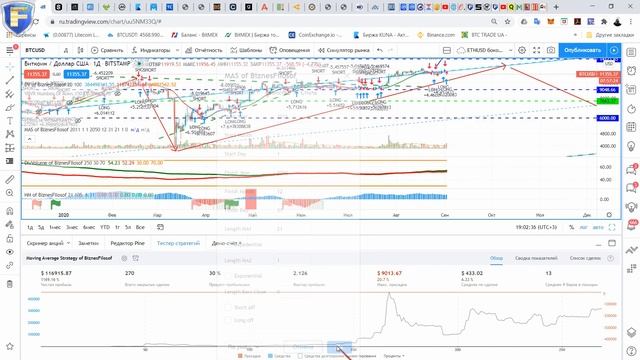640x360 pixels.
Task: Open the object tree layers icon
Action: pyautogui.click(x=631, y=332)
